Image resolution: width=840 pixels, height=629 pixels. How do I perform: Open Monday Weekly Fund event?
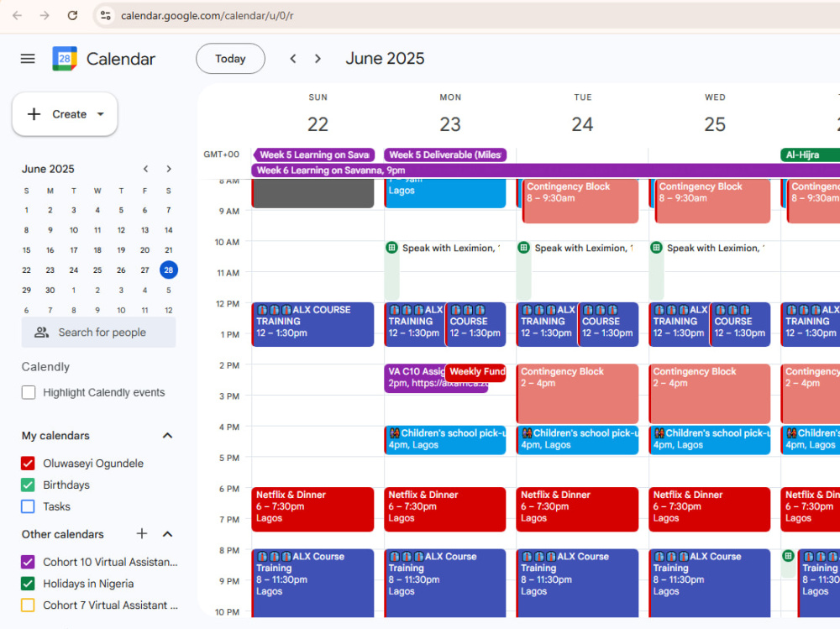coord(475,373)
